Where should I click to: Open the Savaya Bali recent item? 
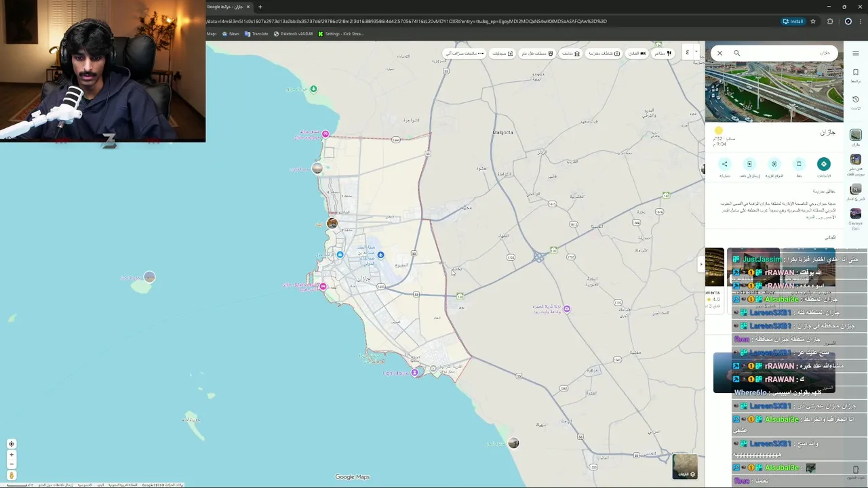(x=856, y=217)
